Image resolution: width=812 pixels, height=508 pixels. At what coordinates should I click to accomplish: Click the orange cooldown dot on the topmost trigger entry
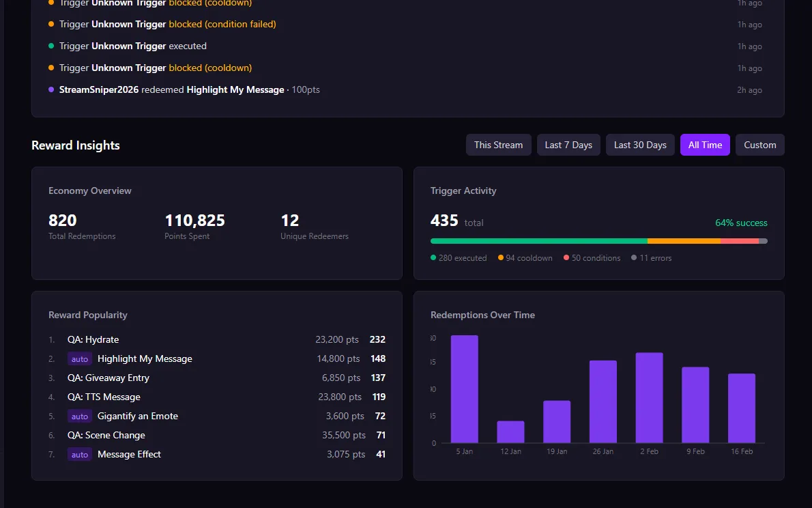[x=50, y=3]
